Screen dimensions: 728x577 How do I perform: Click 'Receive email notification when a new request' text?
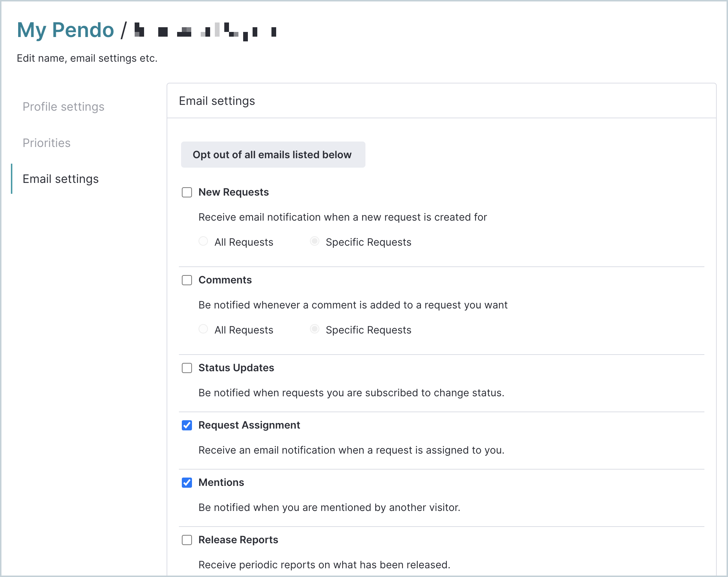tap(343, 217)
